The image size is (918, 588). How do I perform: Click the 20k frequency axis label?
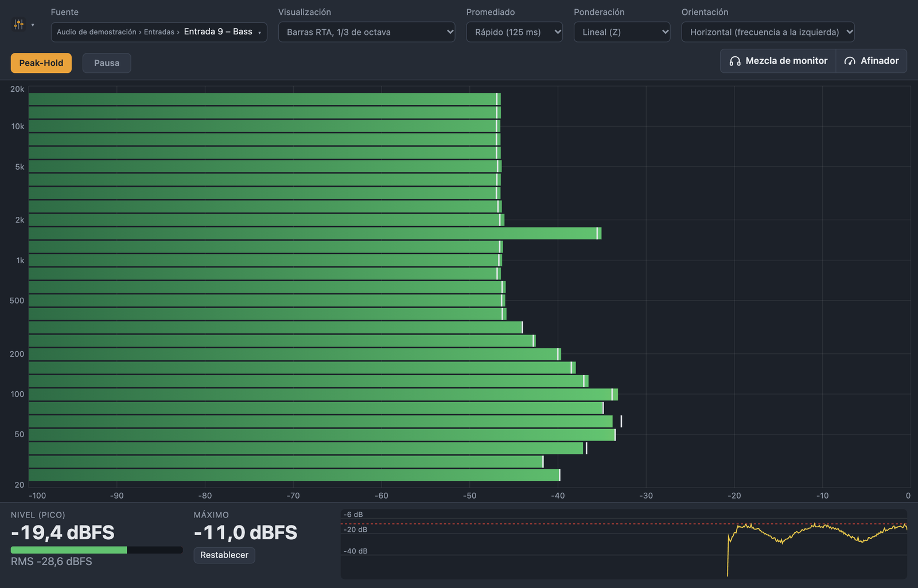17,89
